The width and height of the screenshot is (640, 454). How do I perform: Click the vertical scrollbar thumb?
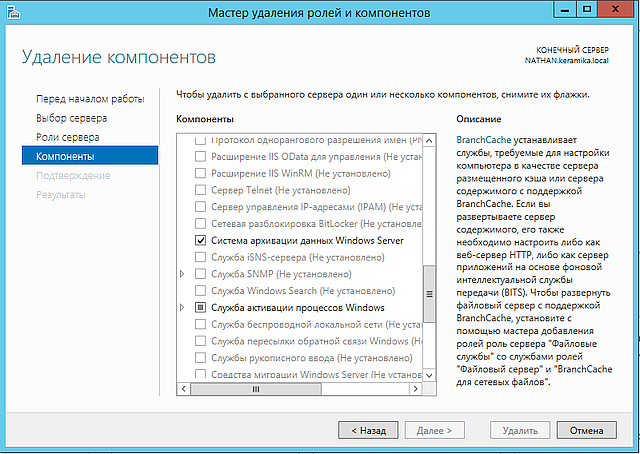point(429,294)
